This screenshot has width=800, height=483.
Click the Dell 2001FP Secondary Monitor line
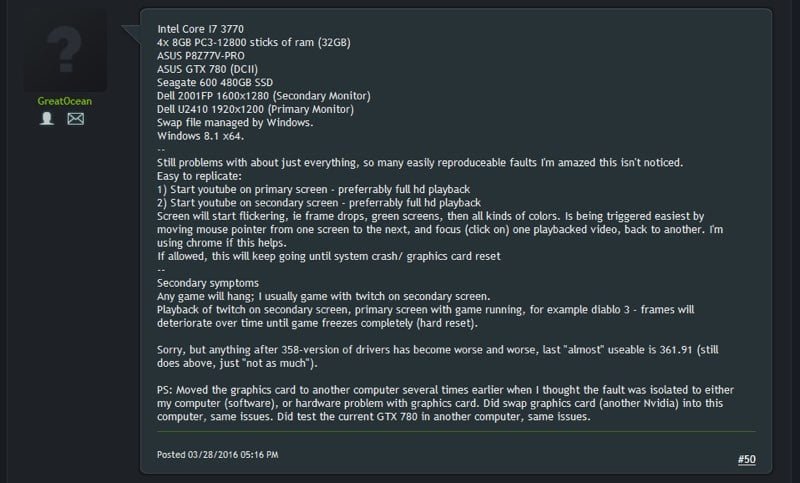264,96
